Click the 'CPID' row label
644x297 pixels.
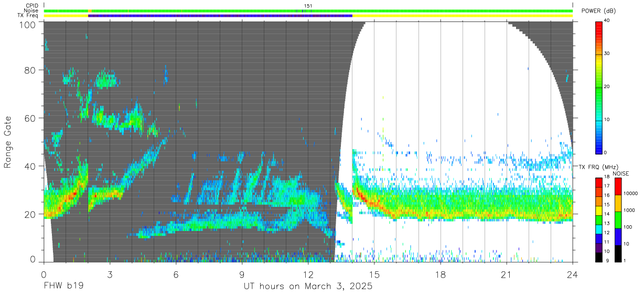click(x=32, y=6)
